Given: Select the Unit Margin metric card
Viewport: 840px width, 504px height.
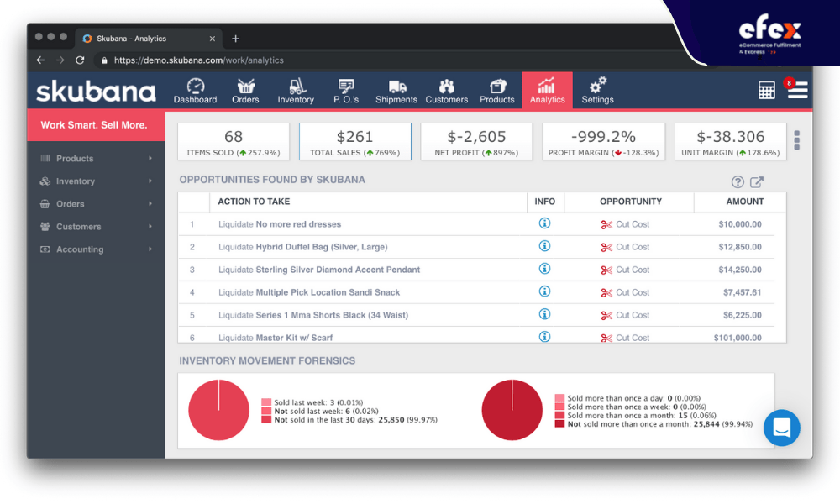Looking at the screenshot, I should pyautogui.click(x=730, y=142).
